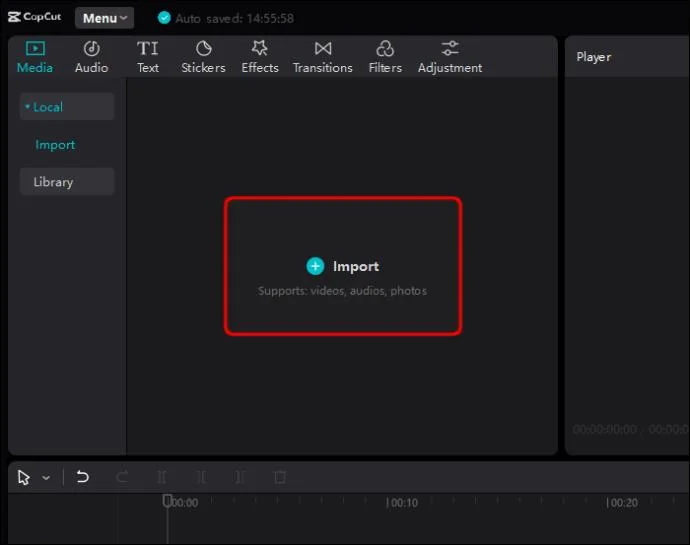The width and height of the screenshot is (690, 545).
Task: Open the Audio panel icon
Action: coord(92,48)
